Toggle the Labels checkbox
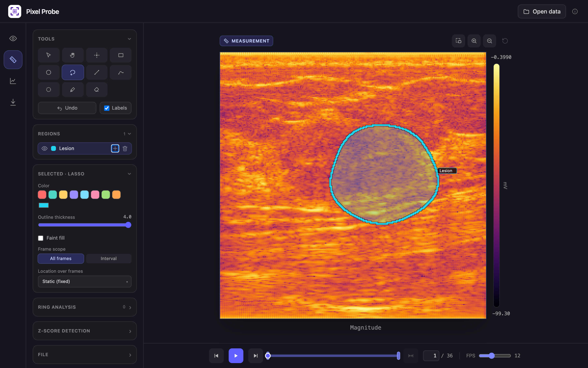This screenshot has width=588, height=368. (x=107, y=108)
